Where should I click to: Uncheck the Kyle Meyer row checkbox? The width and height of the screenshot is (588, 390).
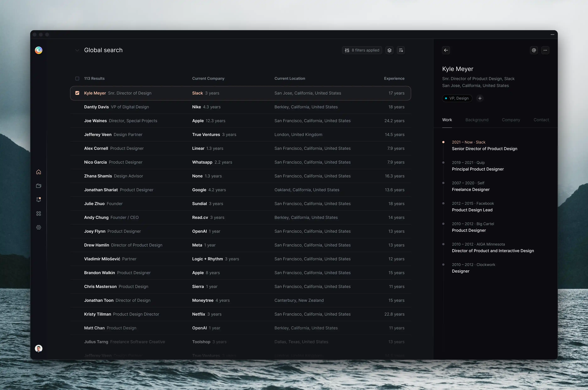click(77, 93)
